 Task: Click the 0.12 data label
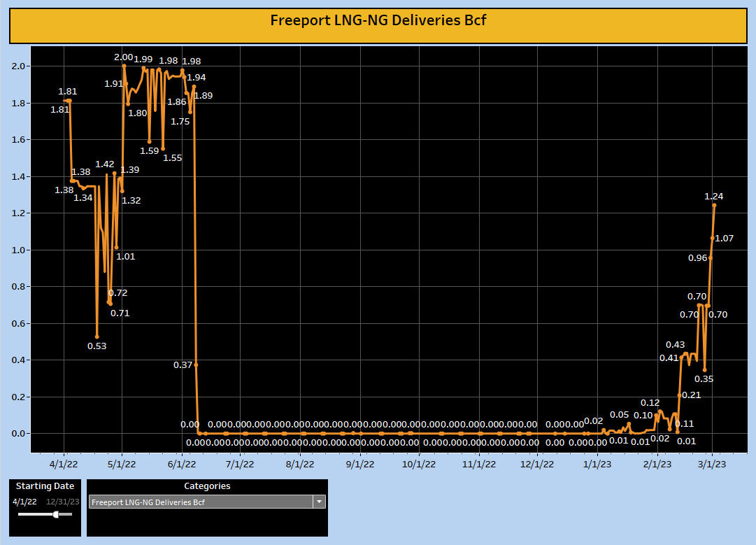coord(650,403)
